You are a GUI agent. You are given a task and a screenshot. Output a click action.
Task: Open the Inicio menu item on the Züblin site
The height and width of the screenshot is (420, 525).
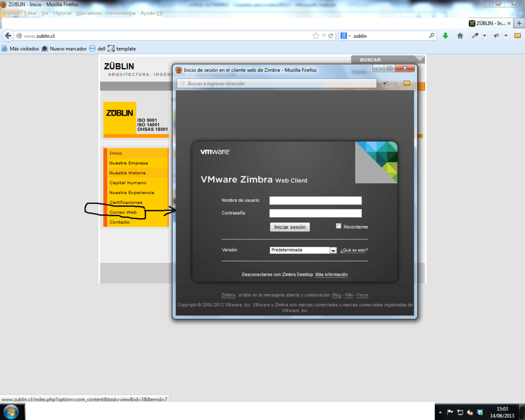tap(115, 153)
